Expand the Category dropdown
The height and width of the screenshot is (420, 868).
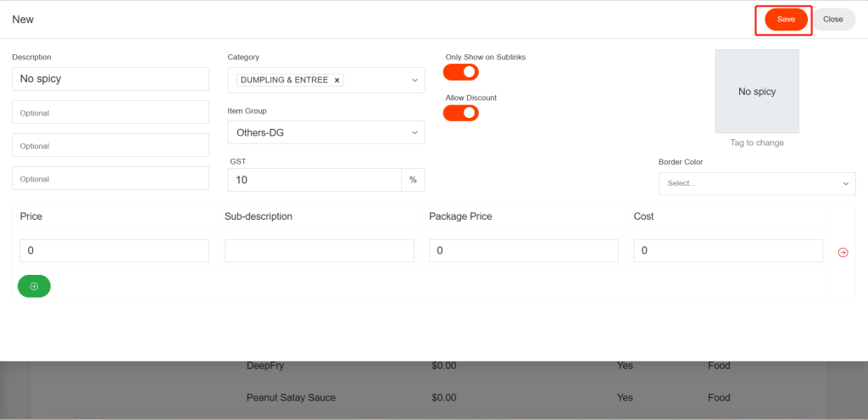(415, 81)
